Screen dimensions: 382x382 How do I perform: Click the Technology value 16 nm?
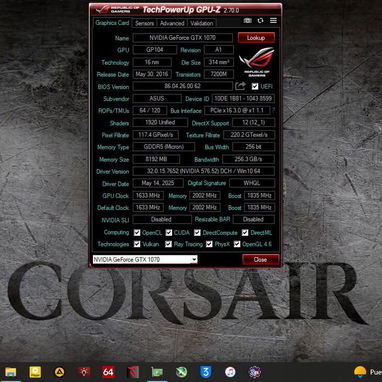click(152, 62)
